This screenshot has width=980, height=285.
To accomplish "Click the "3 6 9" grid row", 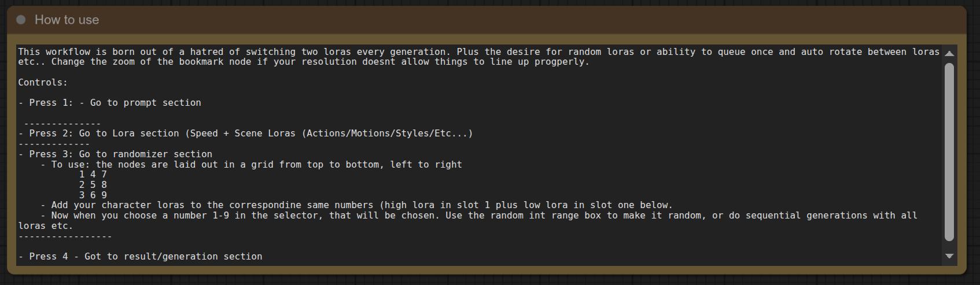I will [x=93, y=195].
